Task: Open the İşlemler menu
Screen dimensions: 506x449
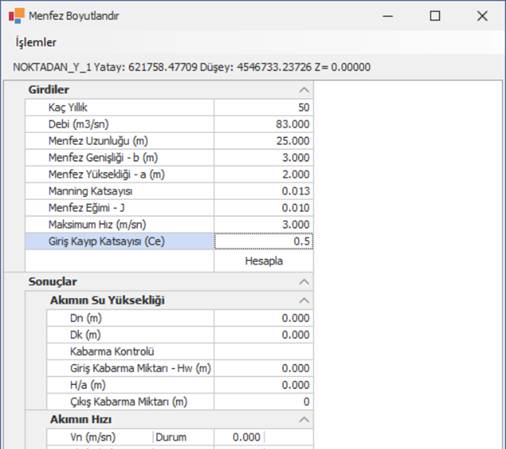Action: (36, 42)
